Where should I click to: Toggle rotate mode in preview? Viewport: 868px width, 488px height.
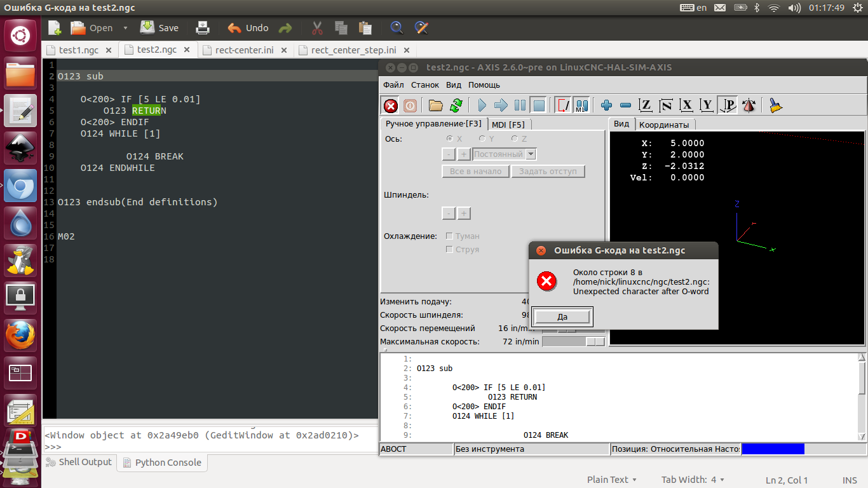point(749,105)
